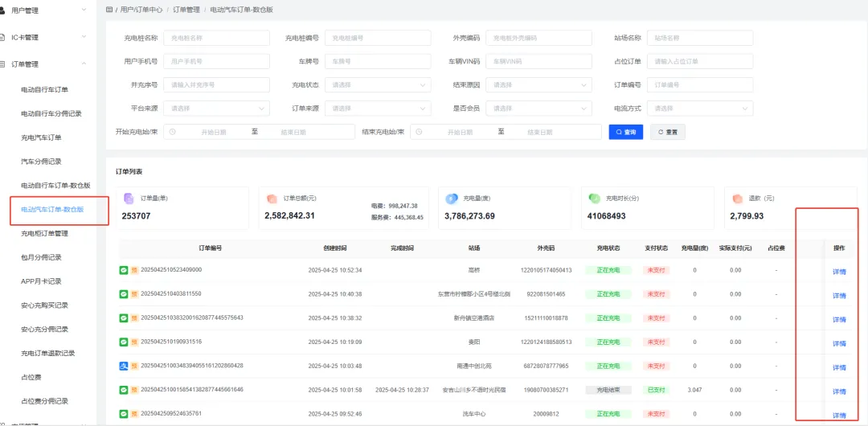The height and width of the screenshot is (426, 868).
Task: Click the blue 查询 search button
Action: point(625,132)
